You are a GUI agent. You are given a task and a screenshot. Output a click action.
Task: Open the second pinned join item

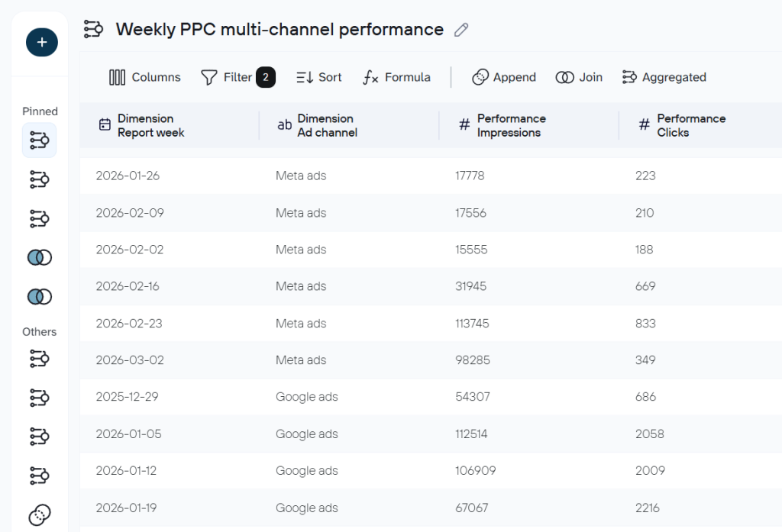(40, 297)
